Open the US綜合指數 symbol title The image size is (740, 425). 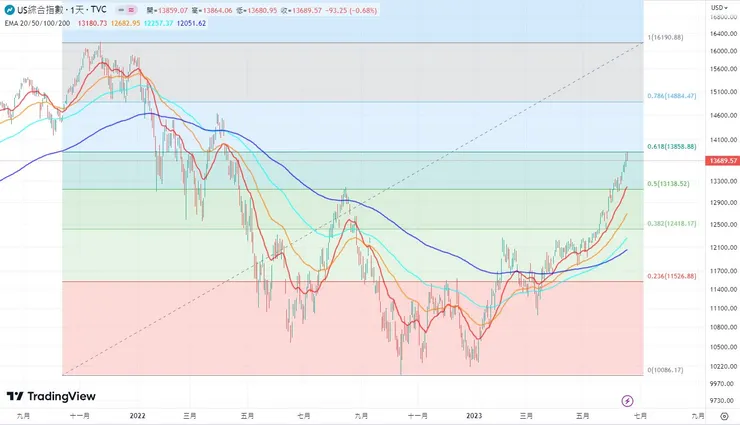62,10
